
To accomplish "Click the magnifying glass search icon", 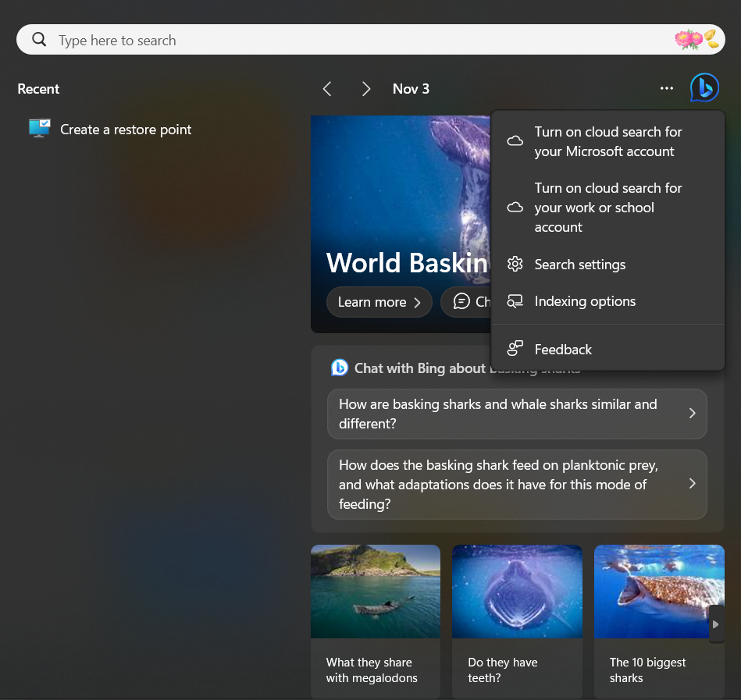I will 39,39.
